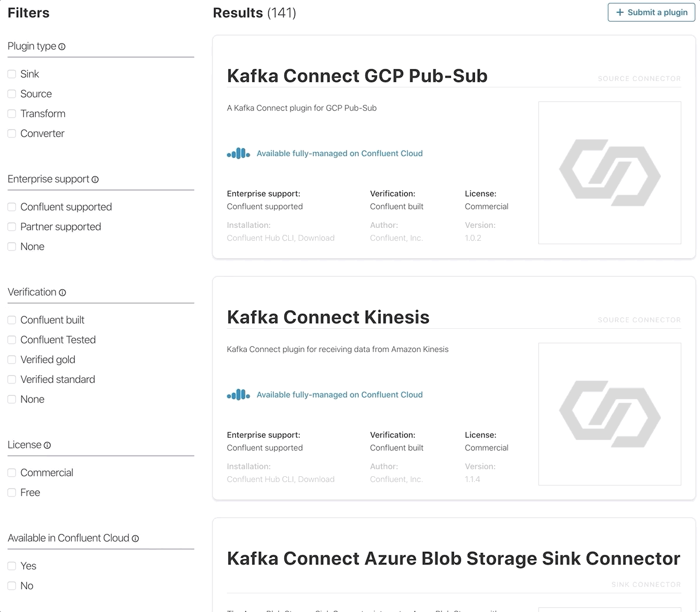Filter by Free license

12,493
